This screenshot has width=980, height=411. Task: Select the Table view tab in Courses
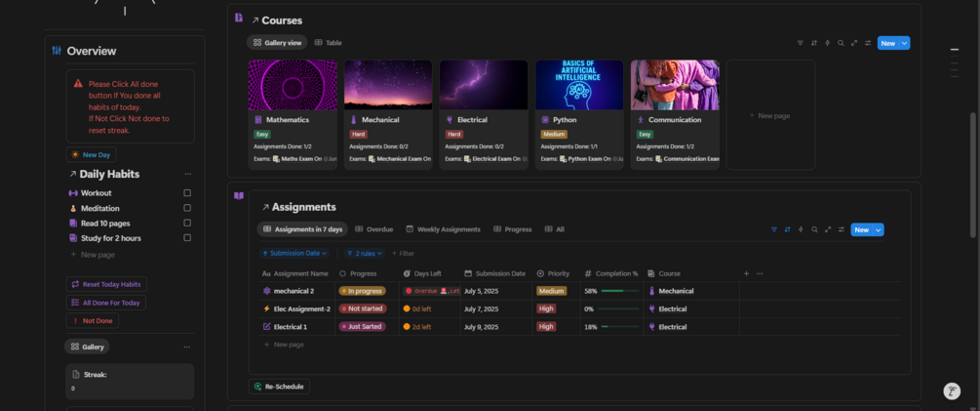point(328,43)
